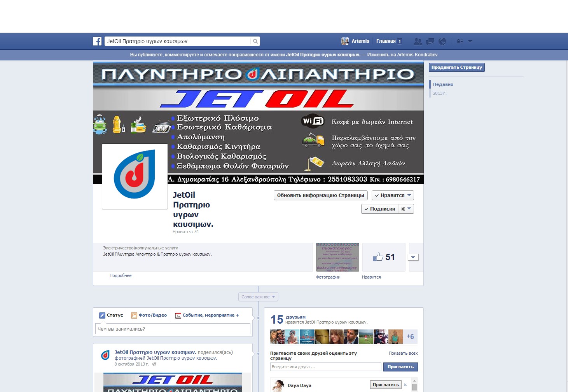Click Artemis profile avatar icon
The height and width of the screenshot is (392, 568).
pyautogui.click(x=345, y=41)
